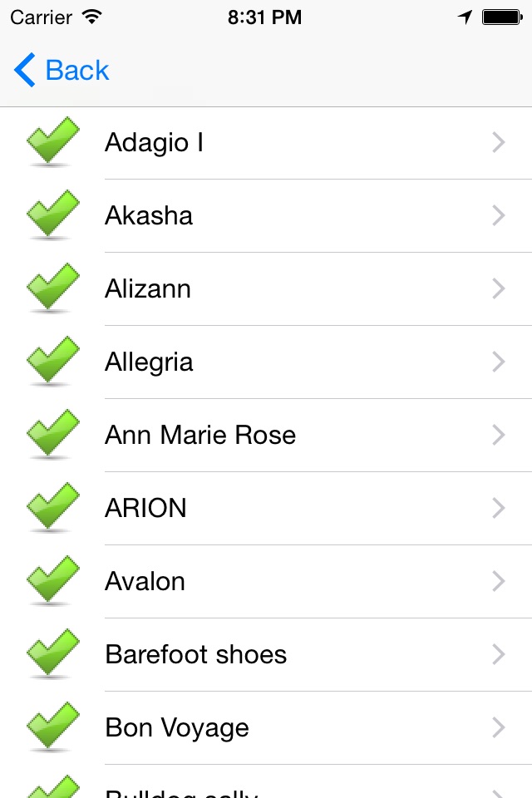Viewport: 532px width, 798px height.
Task: Toggle the Bon Voyage checkmark
Action: 52,727
